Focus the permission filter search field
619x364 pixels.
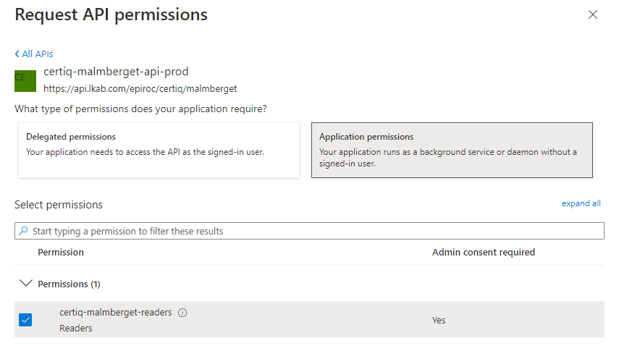tap(311, 231)
